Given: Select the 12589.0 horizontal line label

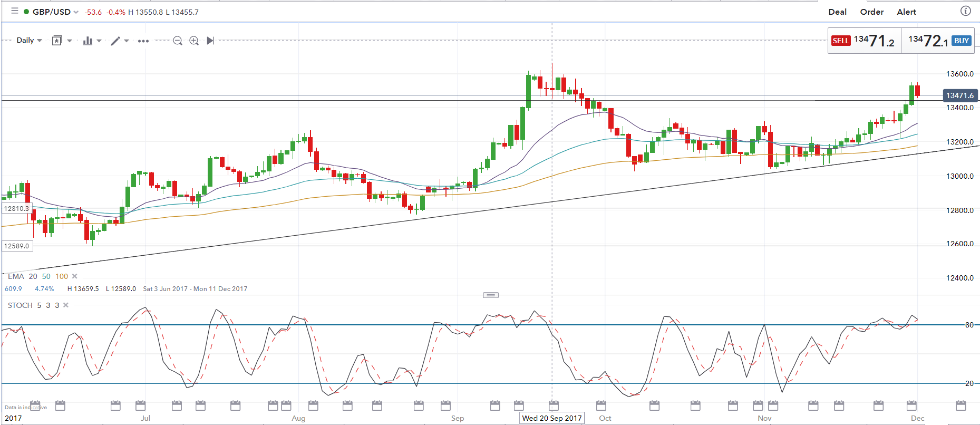Looking at the screenshot, I should click(x=17, y=246).
